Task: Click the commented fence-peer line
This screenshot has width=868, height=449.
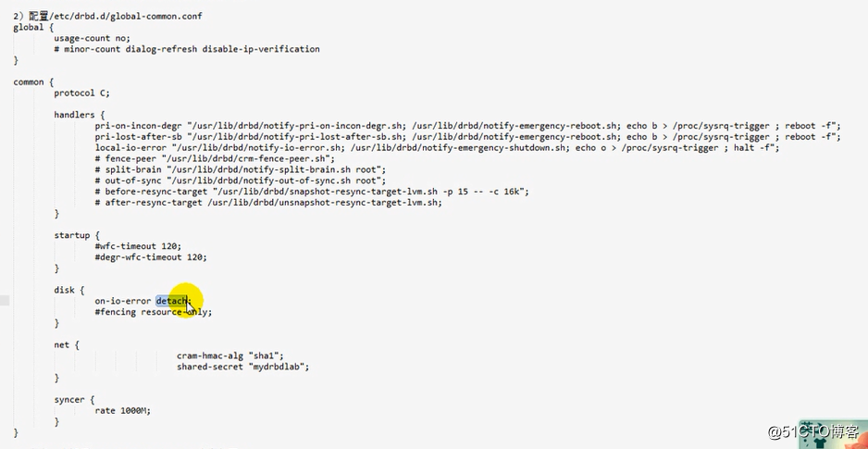Action: 216,159
